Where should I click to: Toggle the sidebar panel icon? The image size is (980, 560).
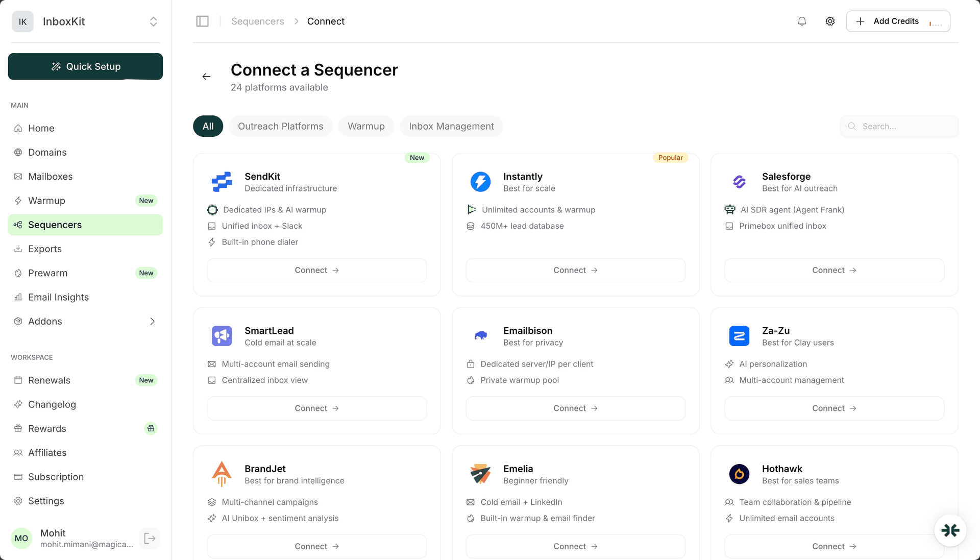[202, 21]
